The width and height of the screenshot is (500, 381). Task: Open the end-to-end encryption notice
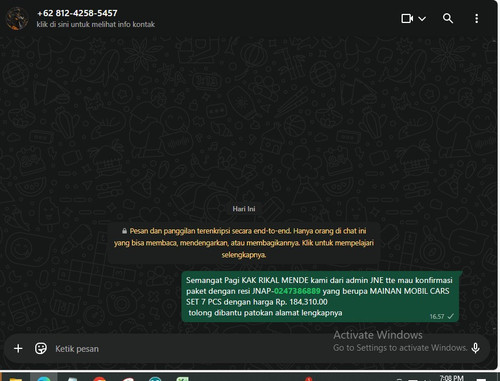(x=244, y=243)
